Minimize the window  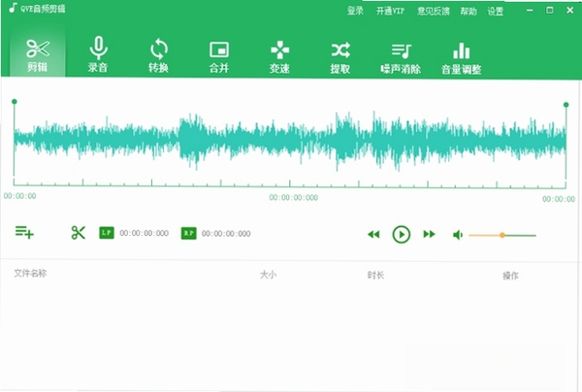(530, 11)
